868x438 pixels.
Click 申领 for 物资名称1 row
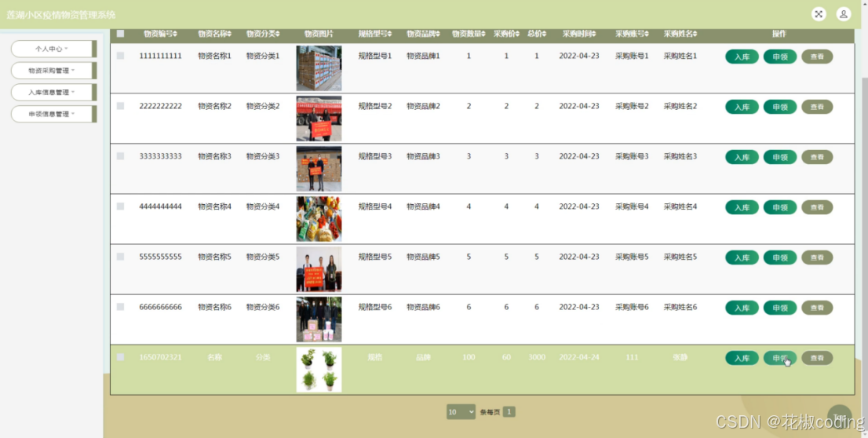[780, 57]
